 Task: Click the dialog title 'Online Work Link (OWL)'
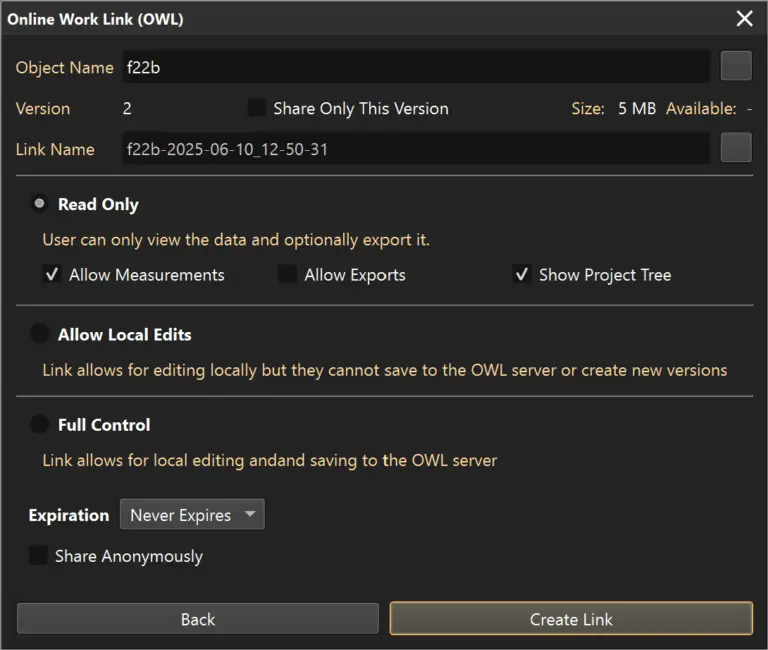click(x=95, y=19)
